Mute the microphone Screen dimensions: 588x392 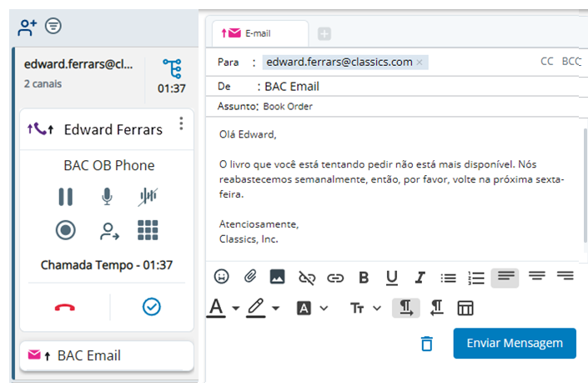pyautogui.click(x=107, y=197)
